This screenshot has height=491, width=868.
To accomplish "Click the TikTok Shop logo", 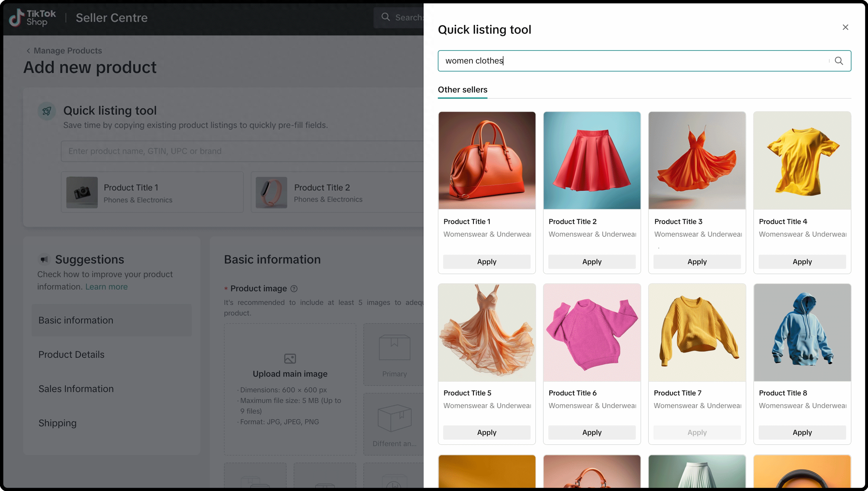I will click(32, 17).
